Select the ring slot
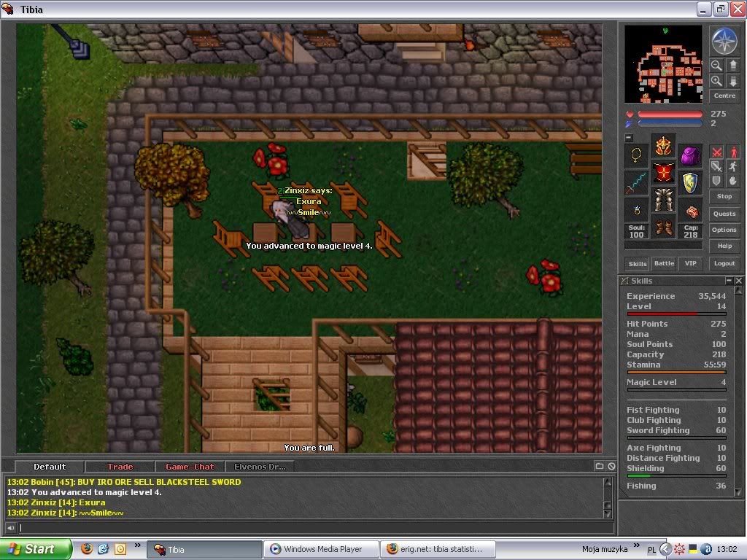Viewport: 747px width, 560px height. tap(636, 210)
